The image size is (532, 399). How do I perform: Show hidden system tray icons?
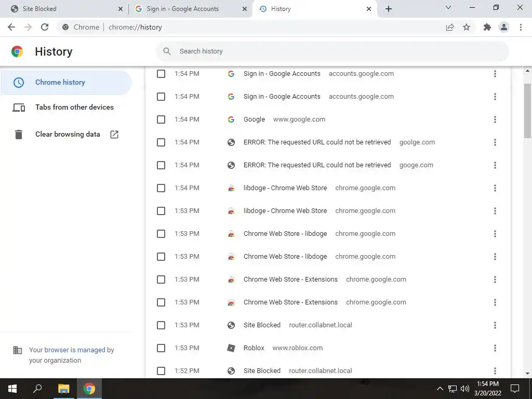coord(440,389)
